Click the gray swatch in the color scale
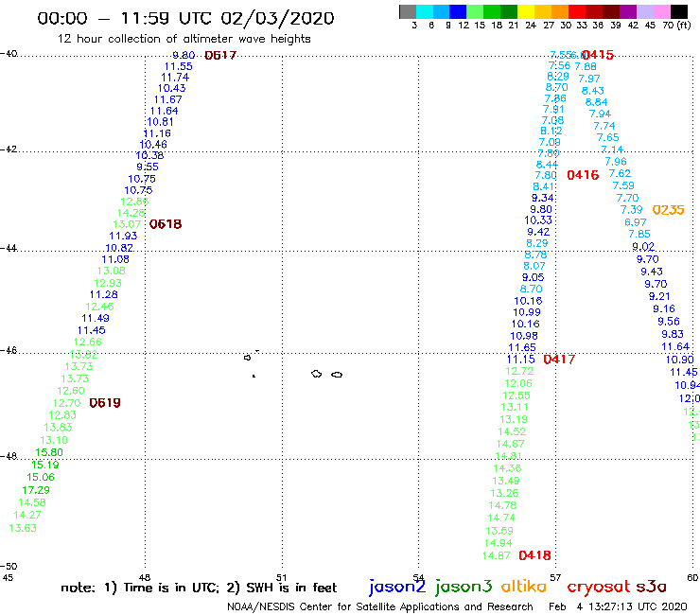The height and width of the screenshot is (615, 700). [408, 11]
